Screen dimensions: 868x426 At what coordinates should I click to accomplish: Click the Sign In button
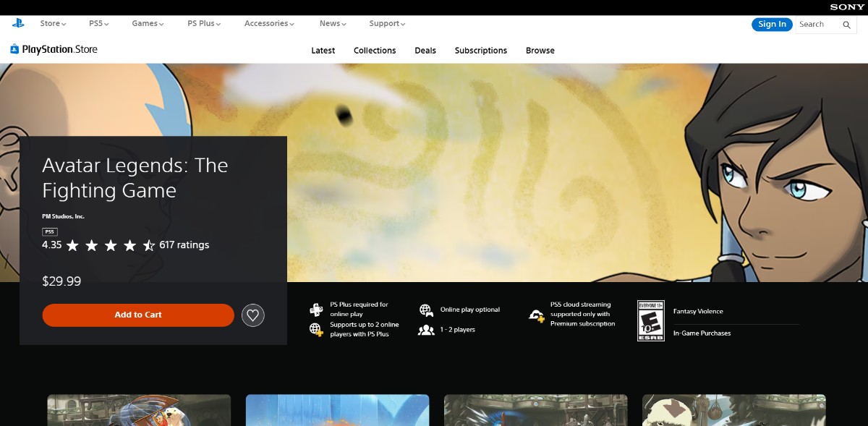click(x=772, y=24)
